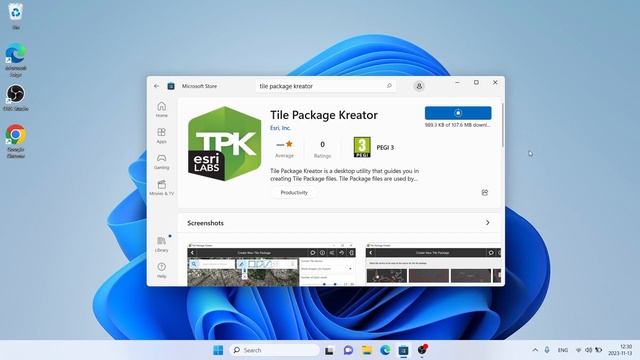Open the first screenshot with the map

coord(271,264)
